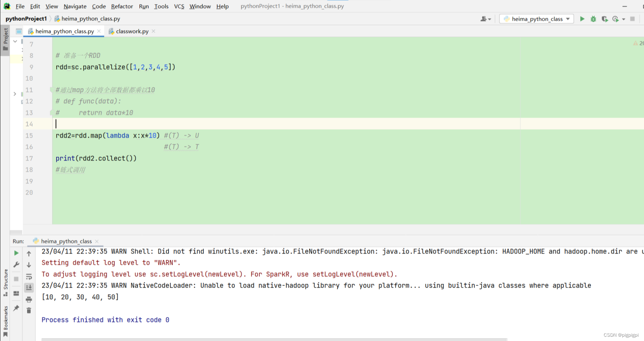The height and width of the screenshot is (341, 644).
Task: Click the profile run clock icon
Action: point(615,19)
